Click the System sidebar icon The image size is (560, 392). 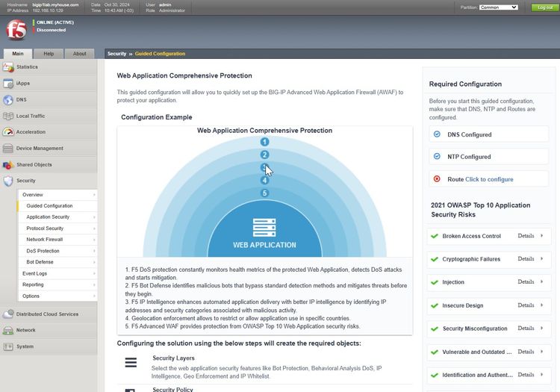click(x=8, y=346)
